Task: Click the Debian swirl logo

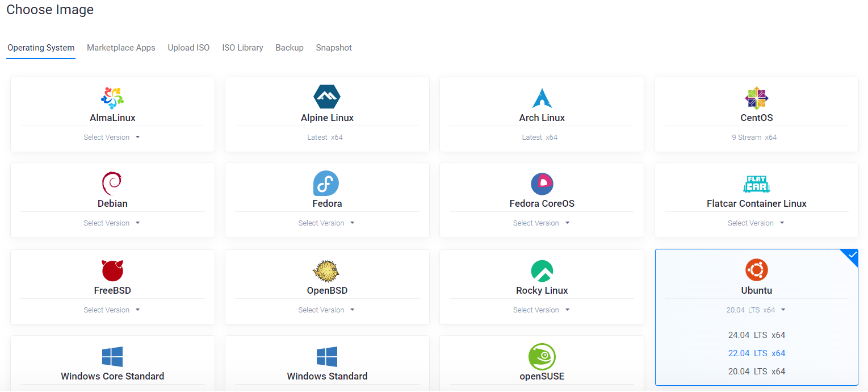Action: click(112, 184)
